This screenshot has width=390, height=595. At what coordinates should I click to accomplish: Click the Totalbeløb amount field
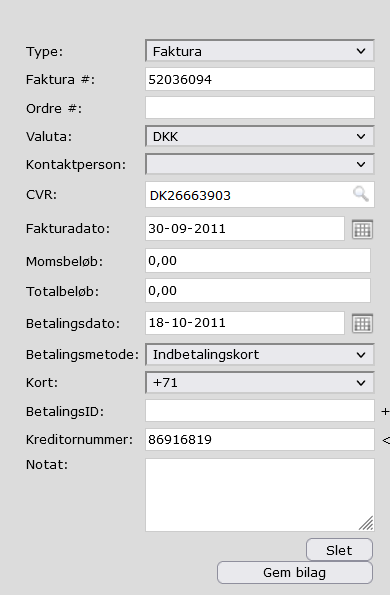point(258,291)
